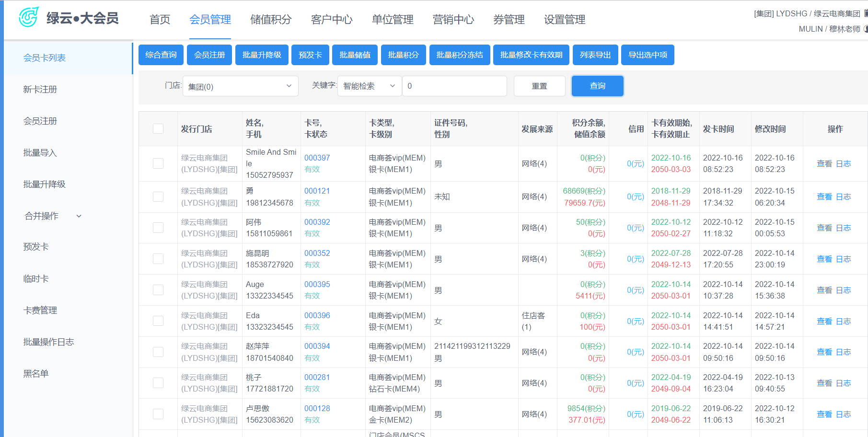Click the 绿云大会员 logo icon
Image resolution: width=868 pixels, height=437 pixels.
(x=29, y=18)
